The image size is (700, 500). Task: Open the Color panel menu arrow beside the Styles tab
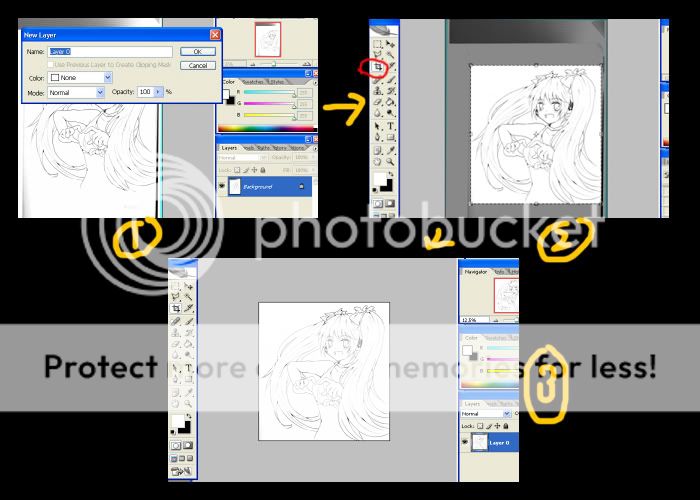pyautogui.click(x=315, y=83)
